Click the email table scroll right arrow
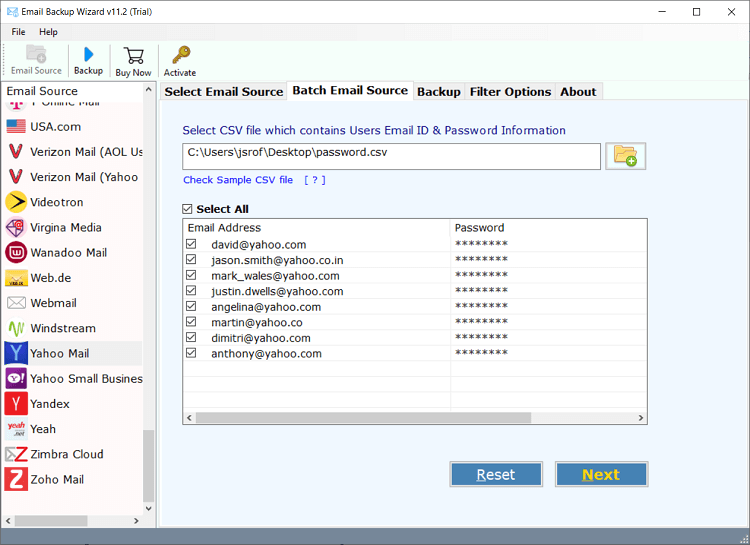Viewport: 750px width, 545px height. coord(641,418)
